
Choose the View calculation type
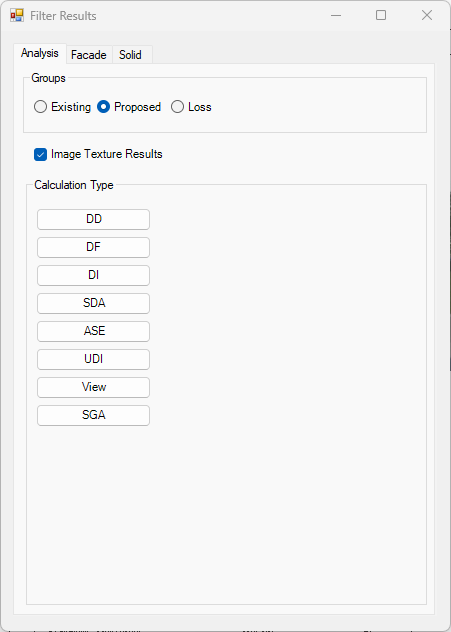tap(94, 387)
